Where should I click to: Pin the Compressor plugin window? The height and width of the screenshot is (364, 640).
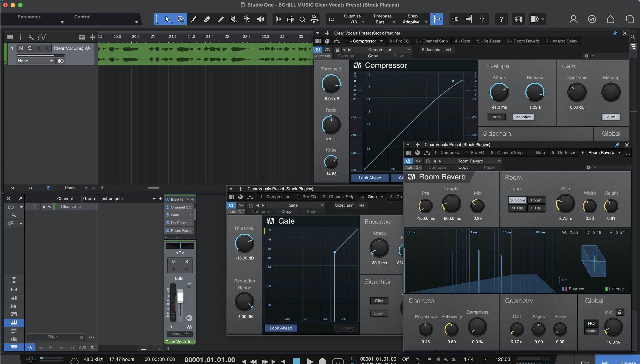[x=615, y=33]
